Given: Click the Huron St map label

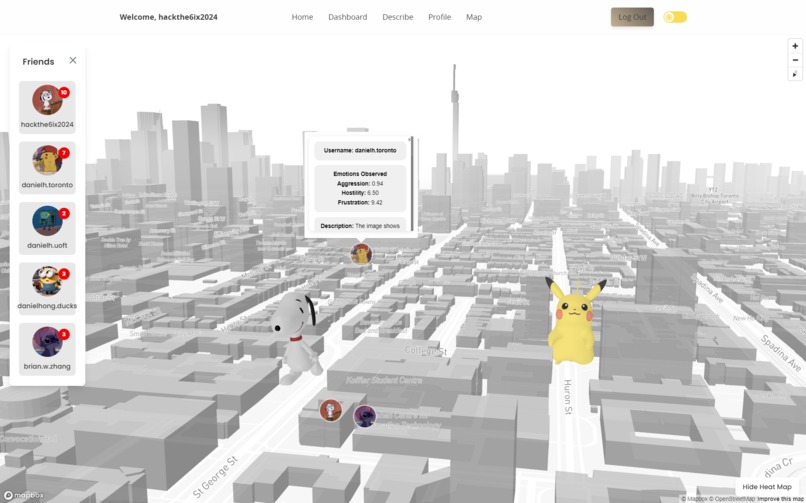Looking at the screenshot, I should point(567,397).
